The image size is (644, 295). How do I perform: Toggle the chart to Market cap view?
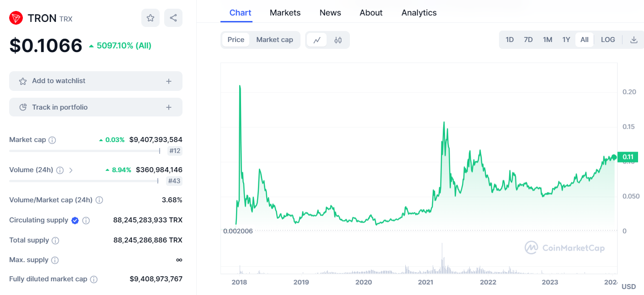[x=274, y=40]
